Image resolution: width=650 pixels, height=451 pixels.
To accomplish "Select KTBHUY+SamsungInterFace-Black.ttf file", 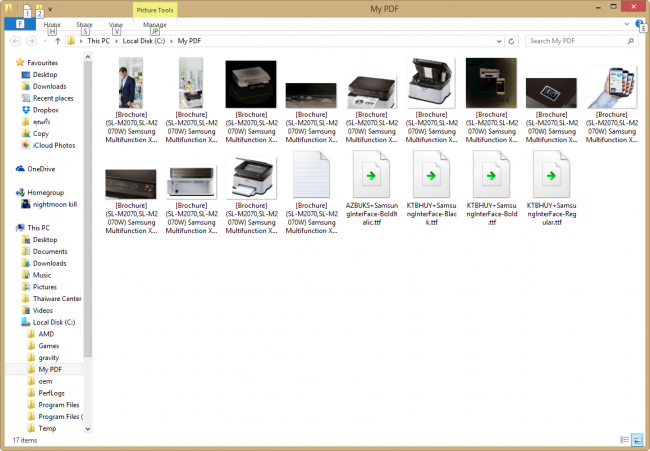I will (x=431, y=188).
